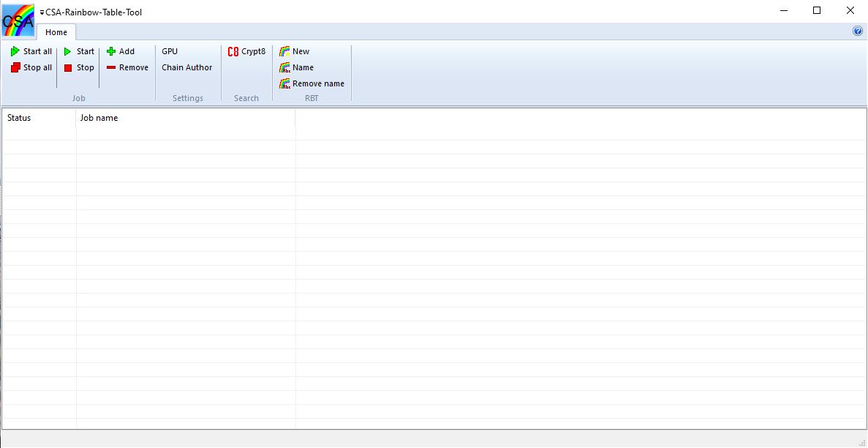Click the window resize grip in status bar
The image size is (868, 448).
tap(862, 442)
